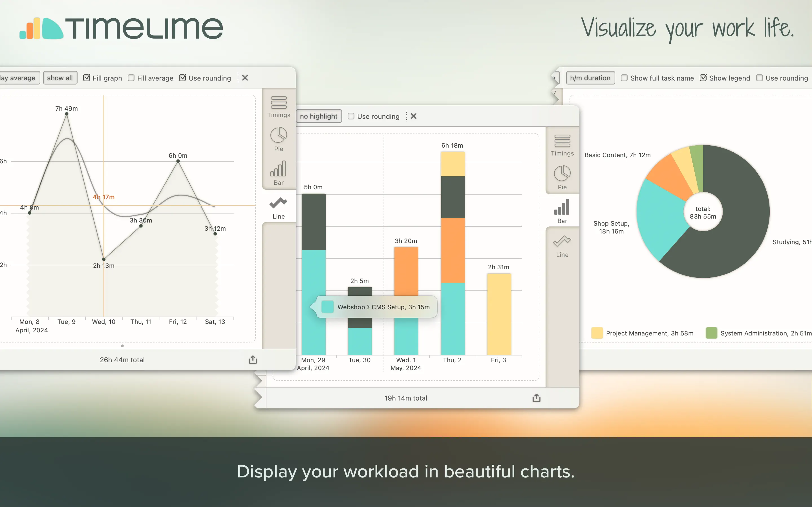The width and height of the screenshot is (812, 507).
Task: Click the Line chart tab in left sidebar
Action: (279, 208)
